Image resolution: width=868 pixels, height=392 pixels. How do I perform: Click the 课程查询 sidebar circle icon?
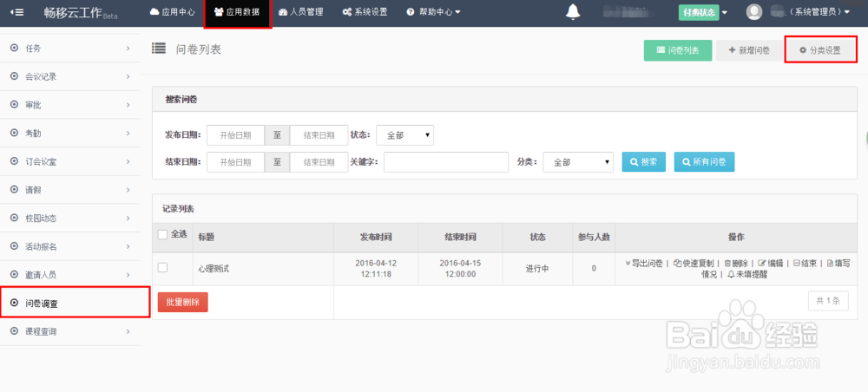coord(15,331)
